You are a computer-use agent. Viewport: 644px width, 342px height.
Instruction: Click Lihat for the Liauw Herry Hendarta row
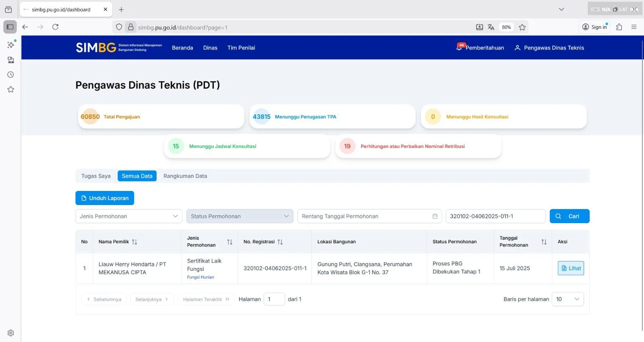tap(571, 268)
